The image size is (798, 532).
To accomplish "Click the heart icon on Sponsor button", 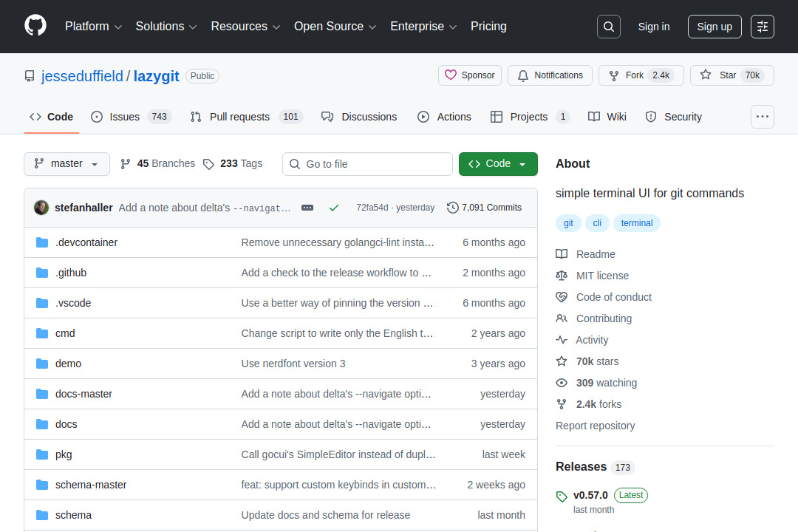I will tap(451, 75).
